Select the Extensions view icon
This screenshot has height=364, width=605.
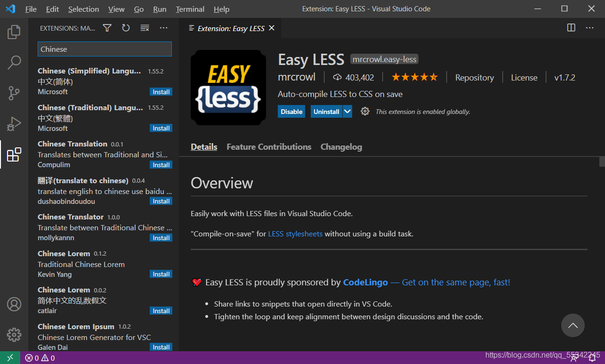[14, 154]
